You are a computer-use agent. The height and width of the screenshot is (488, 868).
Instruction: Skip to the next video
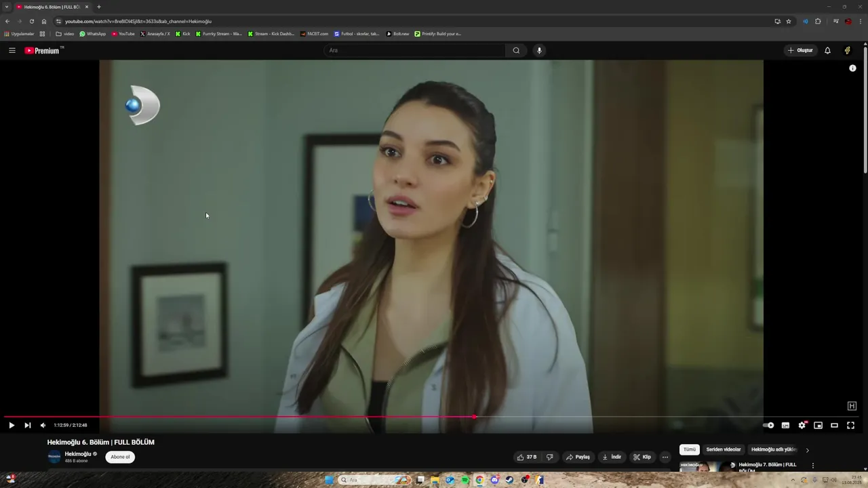[27, 425]
